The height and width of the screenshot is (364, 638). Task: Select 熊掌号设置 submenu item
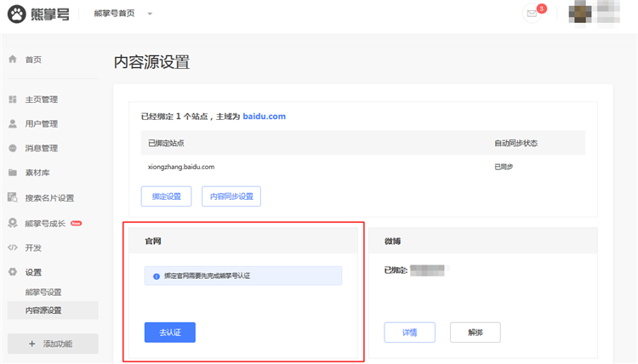point(43,293)
